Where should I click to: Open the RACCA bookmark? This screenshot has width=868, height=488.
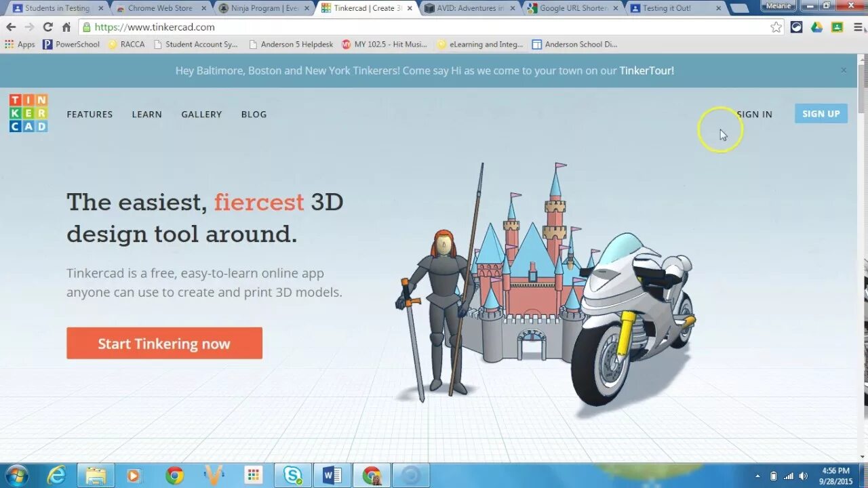[126, 44]
